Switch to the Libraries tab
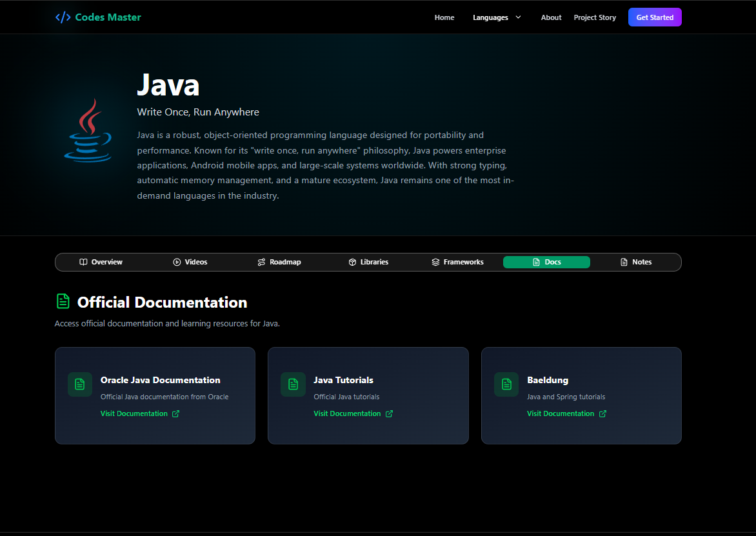756x536 pixels. click(368, 262)
